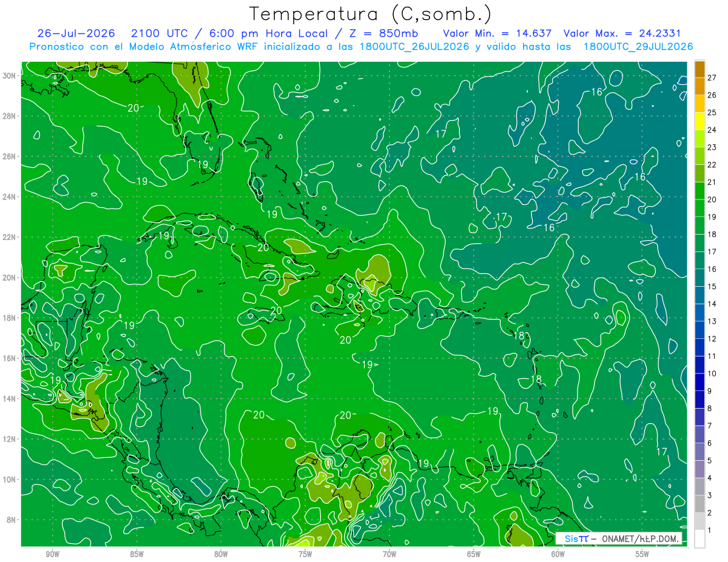Click the '10N' latitude axis label
Image resolution: width=728 pixels, height=562 pixels.
(x=10, y=479)
